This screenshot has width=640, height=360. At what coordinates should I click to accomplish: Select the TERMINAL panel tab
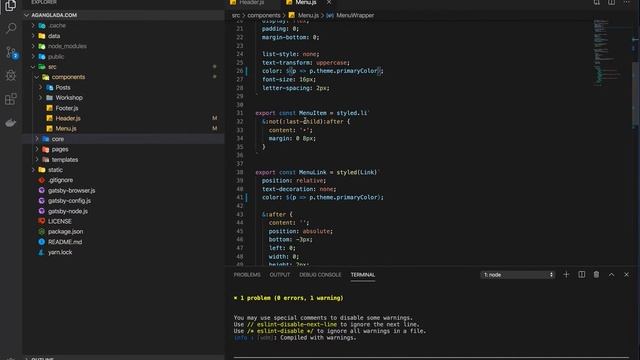pyautogui.click(x=362, y=275)
